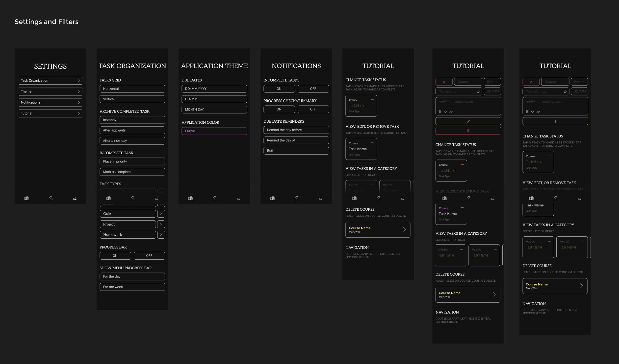This screenshot has height=364, width=619.
Task: Tap course library icon on Settings screen
Action: point(26,198)
